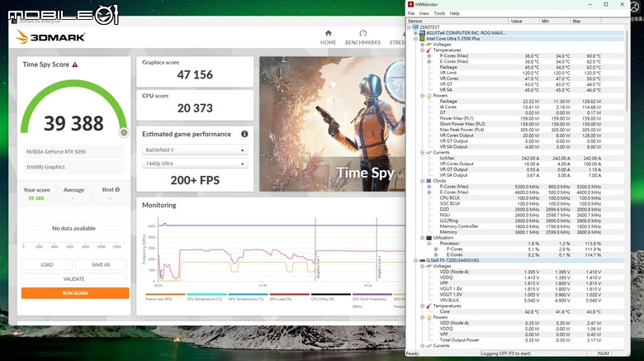Screen dimensions: 644x361
Task: Click the Z890TEST computer icon
Action: [415, 27]
